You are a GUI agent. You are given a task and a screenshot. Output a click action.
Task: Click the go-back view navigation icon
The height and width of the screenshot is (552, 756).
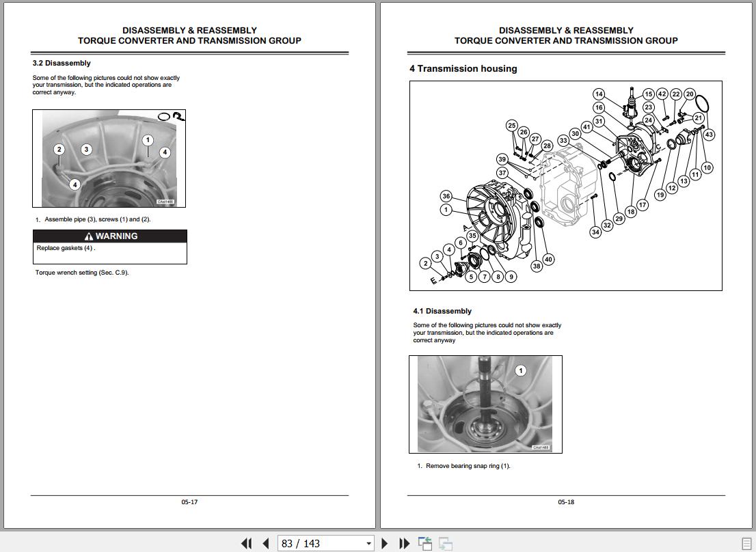(424, 543)
